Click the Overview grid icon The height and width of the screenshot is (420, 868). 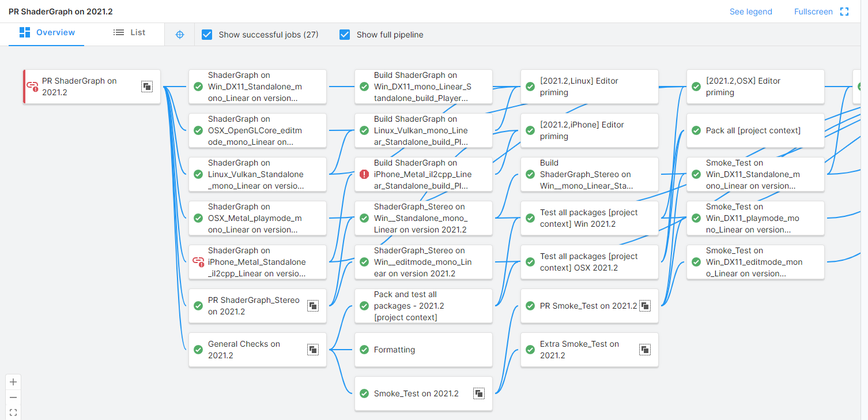(25, 32)
